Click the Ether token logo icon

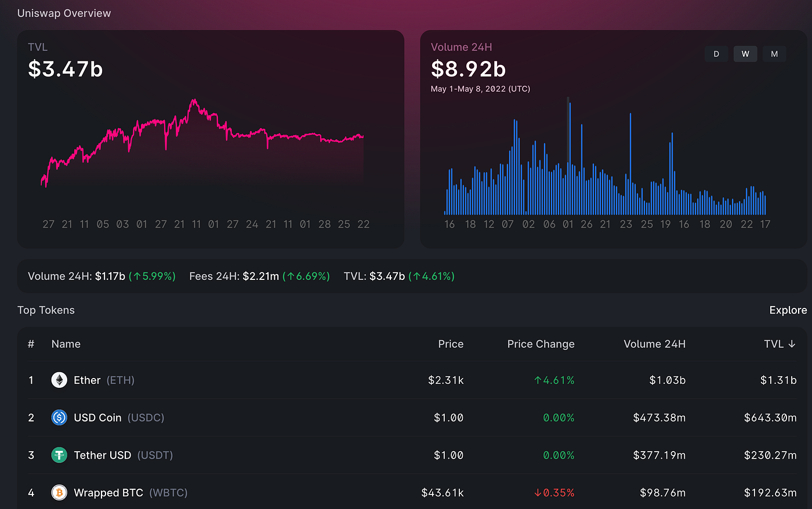59,380
